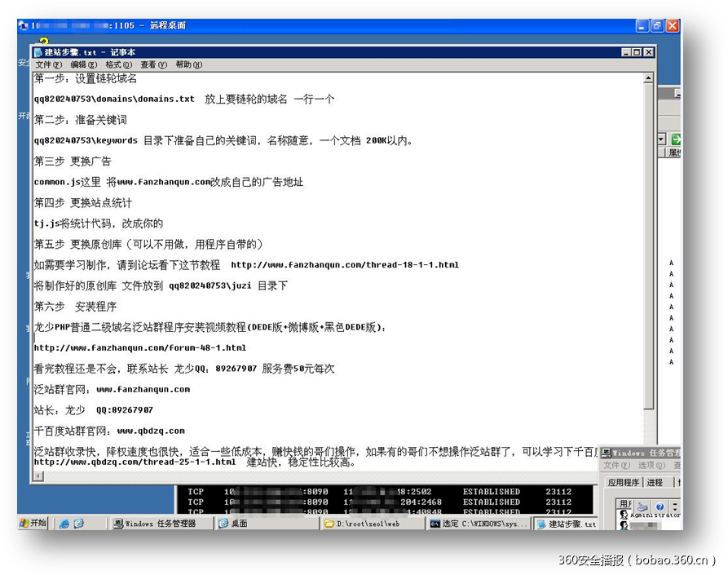Click the Show Desktop quick launch icon

pyautogui.click(x=79, y=523)
